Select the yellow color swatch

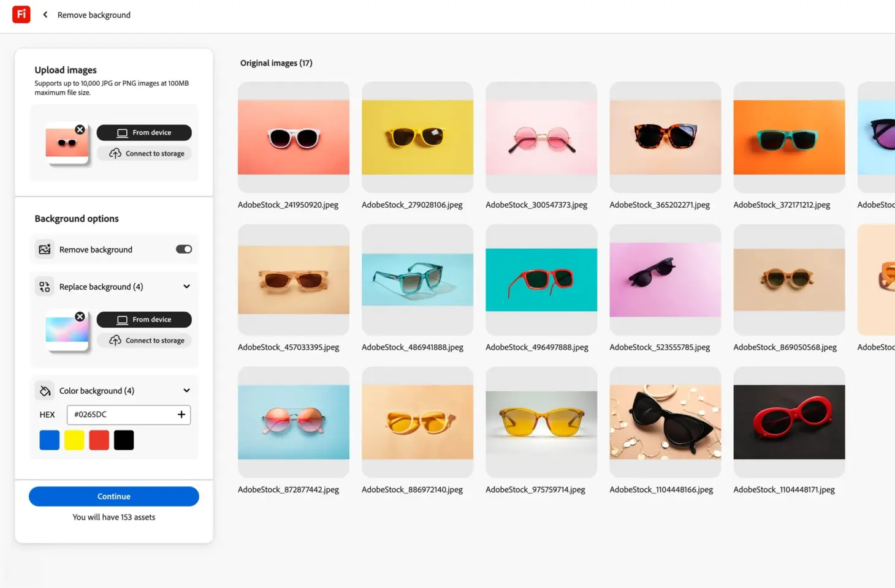click(x=74, y=440)
